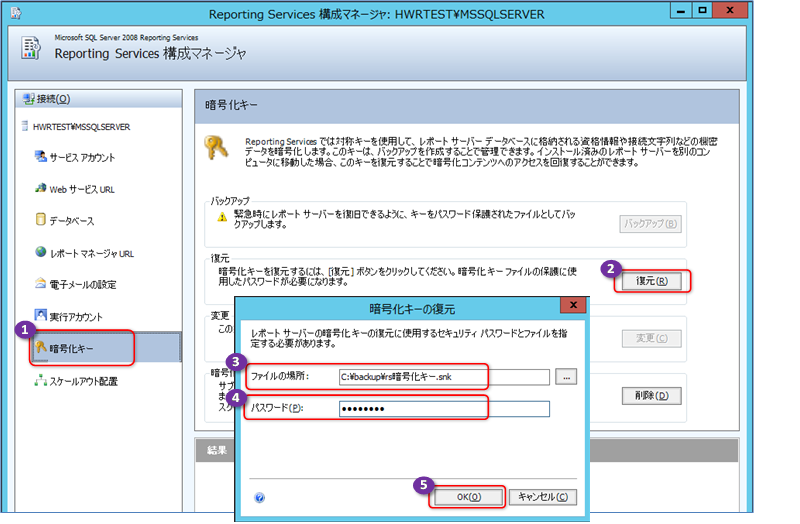Click the E-mail settings envelope icon
This screenshot has height=524, width=800.
[40, 283]
